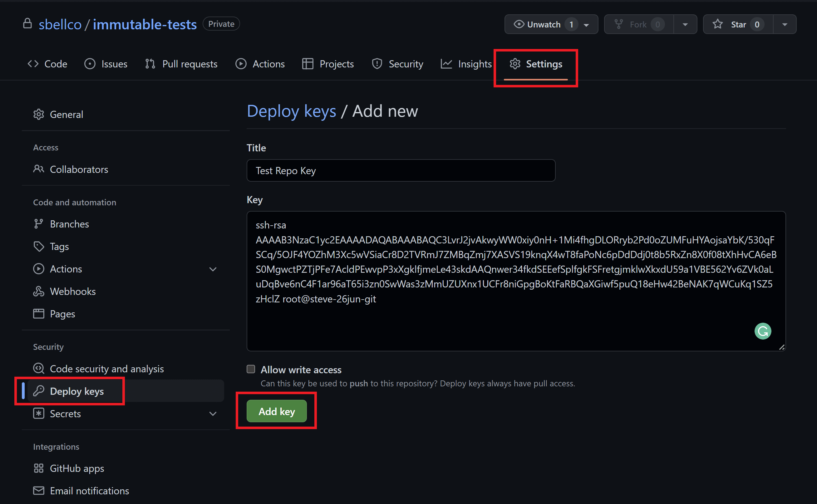The image size is (817, 504).
Task: Click the Private repository badge
Action: point(221,24)
